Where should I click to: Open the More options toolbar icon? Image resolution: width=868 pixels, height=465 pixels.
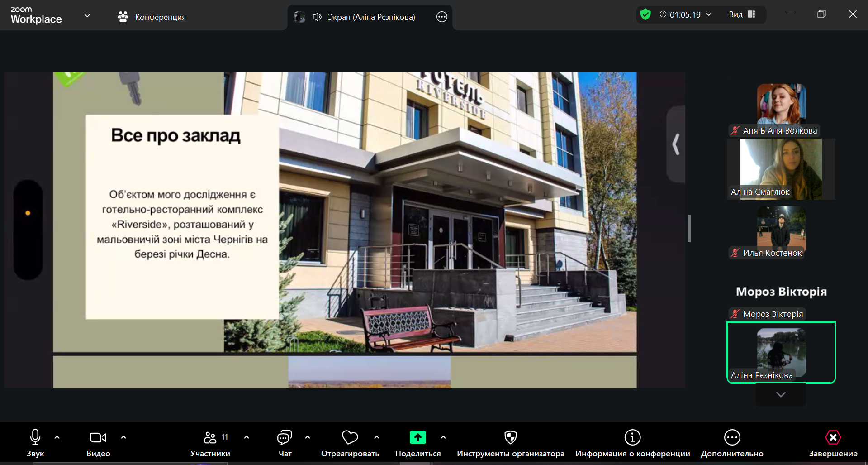point(732,437)
